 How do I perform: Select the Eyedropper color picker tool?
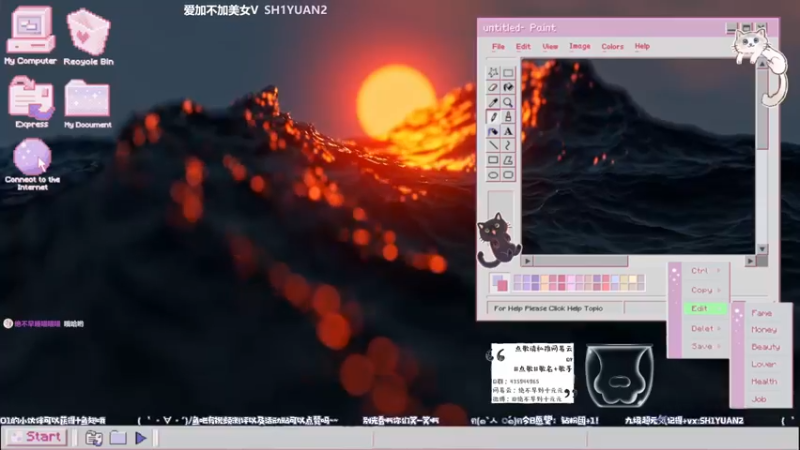coord(493,102)
